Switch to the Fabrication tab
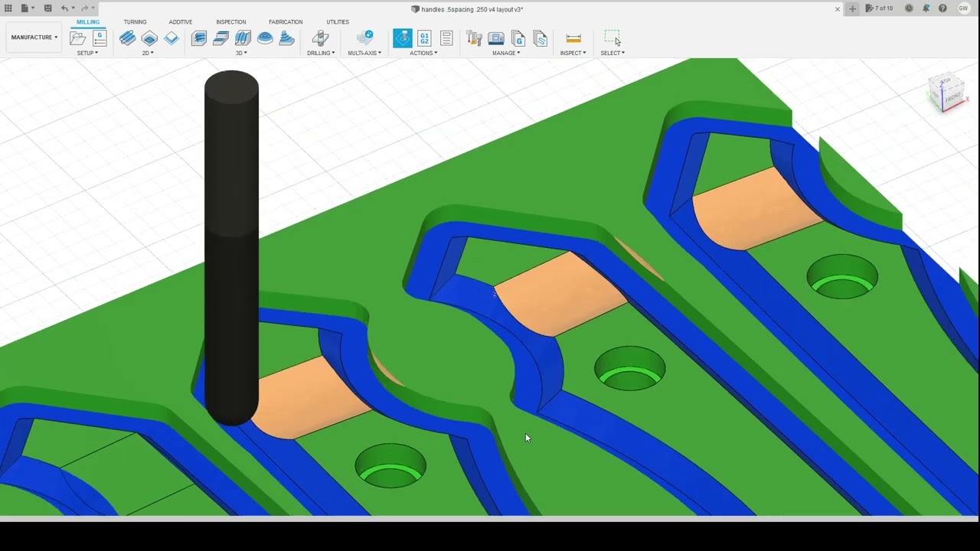Screen dimensions: 980x551 pyautogui.click(x=286, y=22)
